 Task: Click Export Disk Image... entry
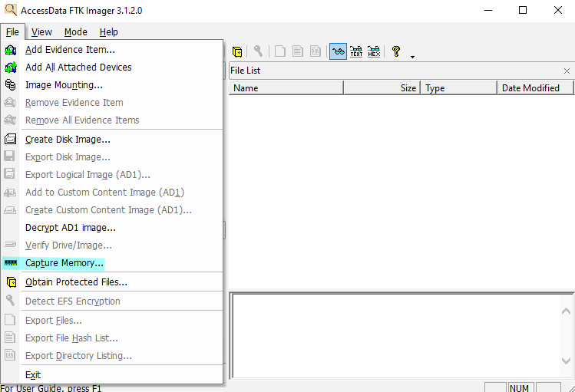(112, 156)
